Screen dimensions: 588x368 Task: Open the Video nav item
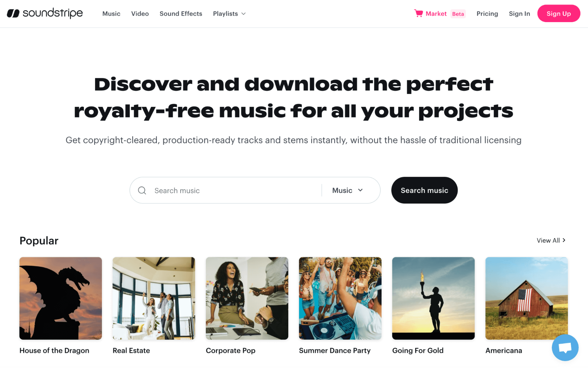[x=140, y=14]
